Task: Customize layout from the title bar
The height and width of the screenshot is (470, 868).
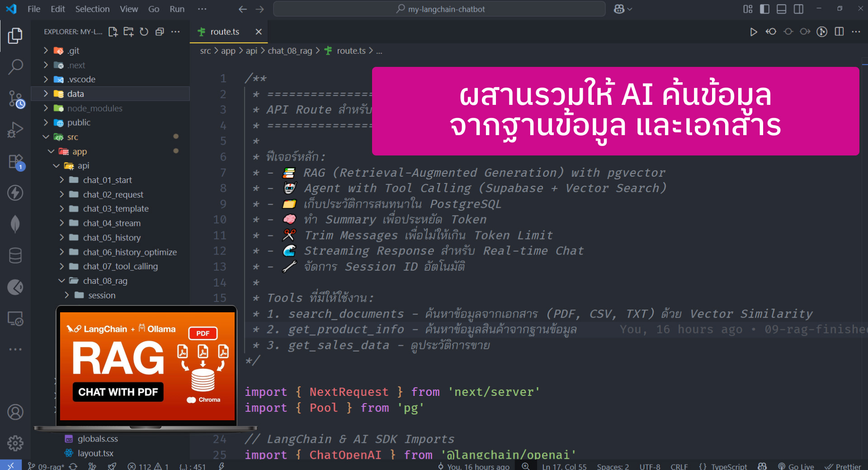Action: [748, 9]
